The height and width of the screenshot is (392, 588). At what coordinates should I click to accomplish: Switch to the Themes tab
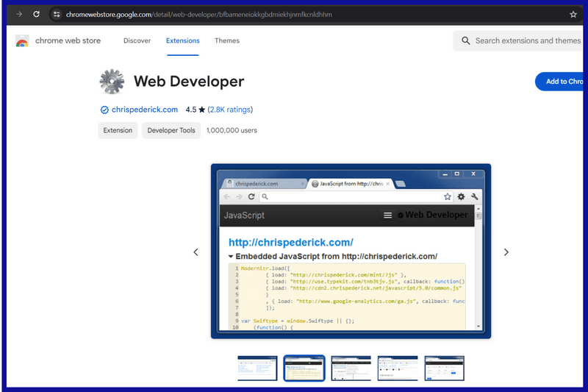pos(227,41)
